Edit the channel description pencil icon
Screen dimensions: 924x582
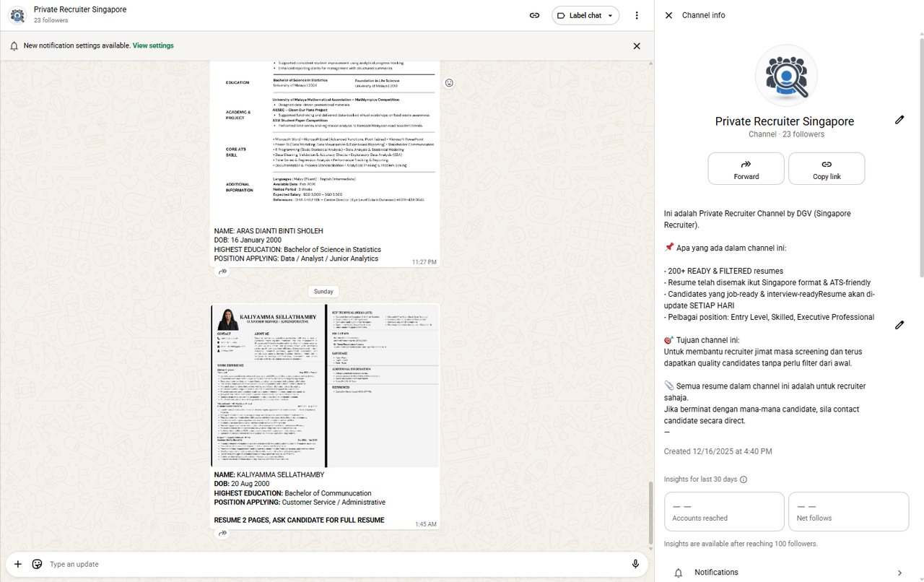pos(899,325)
